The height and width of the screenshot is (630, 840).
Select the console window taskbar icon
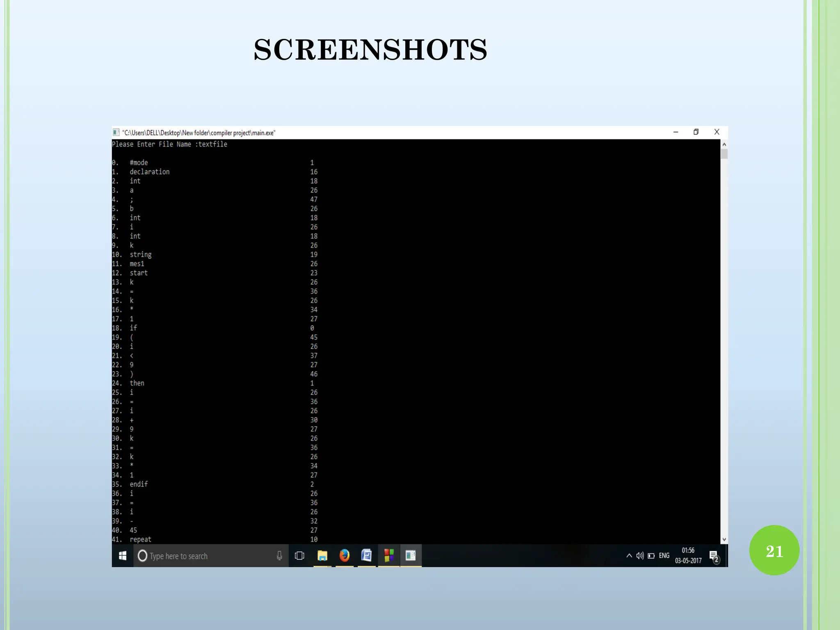click(411, 555)
